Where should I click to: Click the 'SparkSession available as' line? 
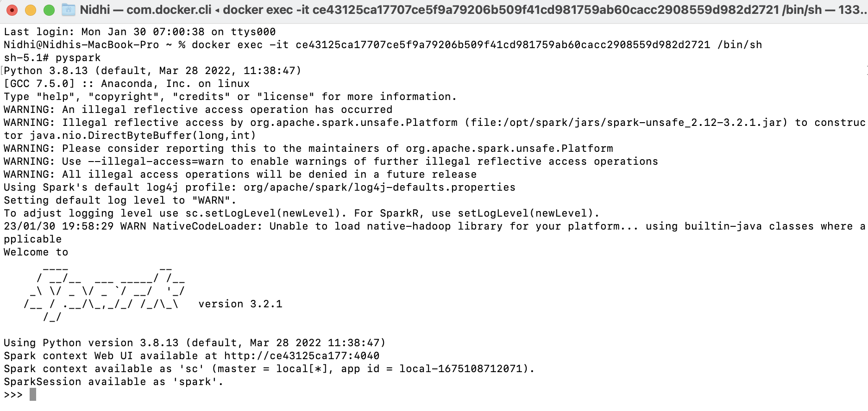point(113,382)
